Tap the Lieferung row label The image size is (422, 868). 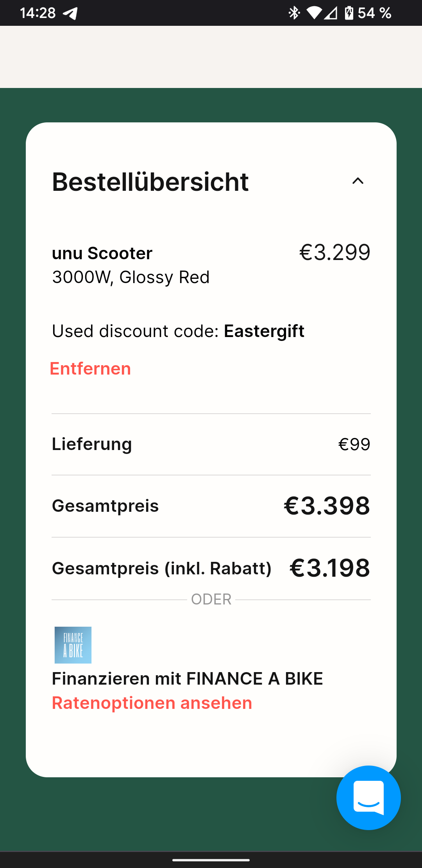[92, 444]
